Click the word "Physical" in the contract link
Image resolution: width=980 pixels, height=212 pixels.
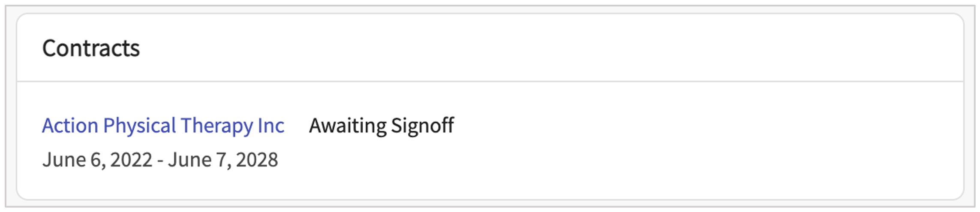click(139, 126)
